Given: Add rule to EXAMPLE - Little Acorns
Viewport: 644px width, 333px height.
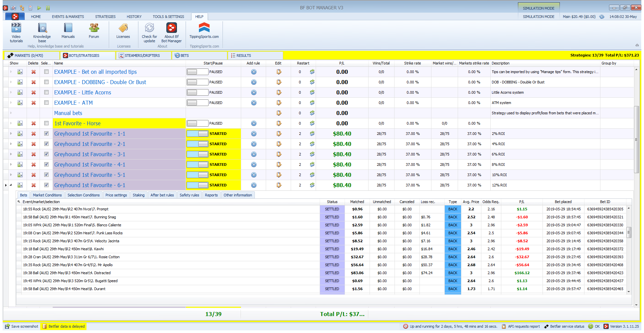Looking at the screenshot, I should pyautogui.click(x=254, y=92).
